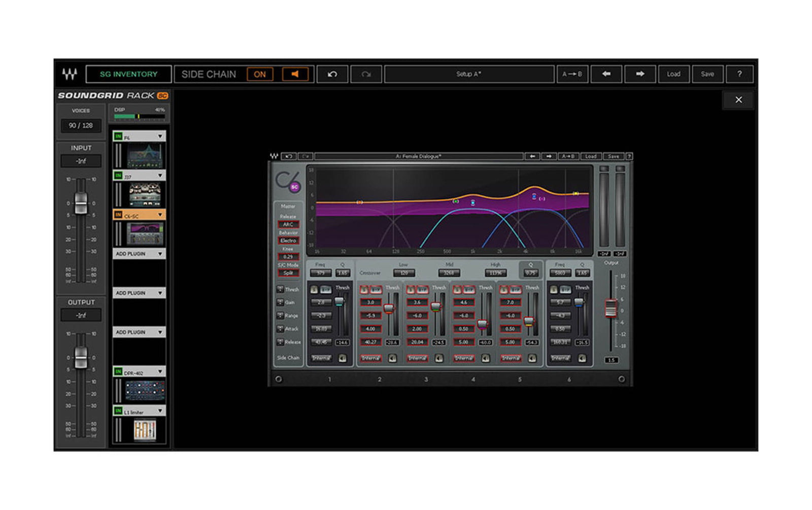
Task: Click Save button in top toolbar
Action: [x=707, y=74]
